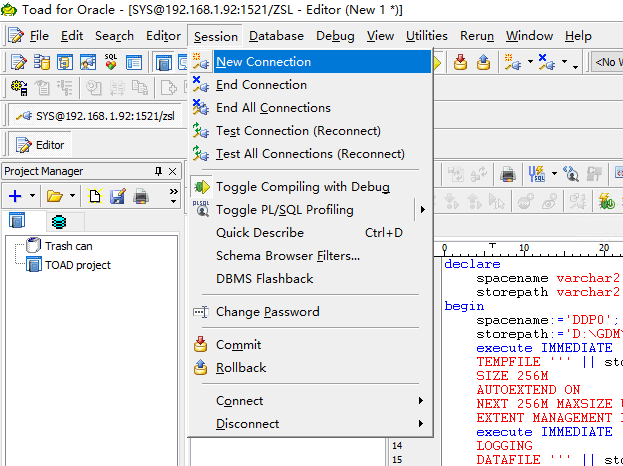Click the printer icon in the editor toolbar

[508, 174]
